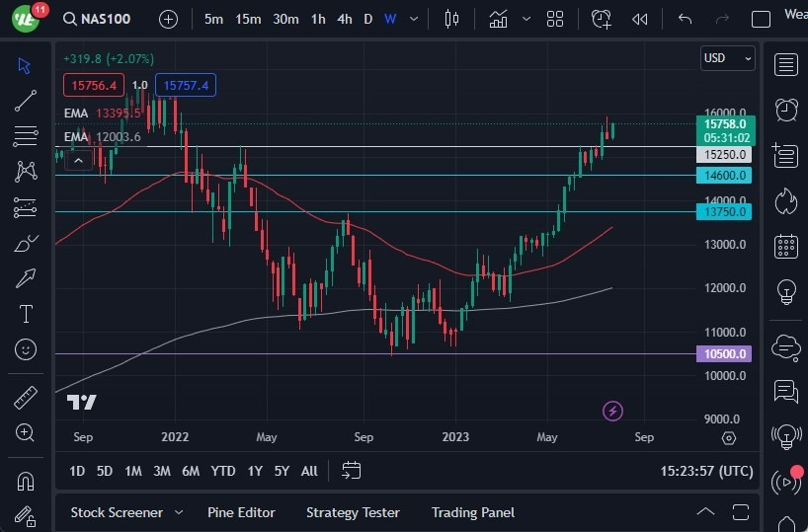The width and height of the screenshot is (808, 532).
Task: Switch to the Pine Editor tab
Action: tap(241, 512)
